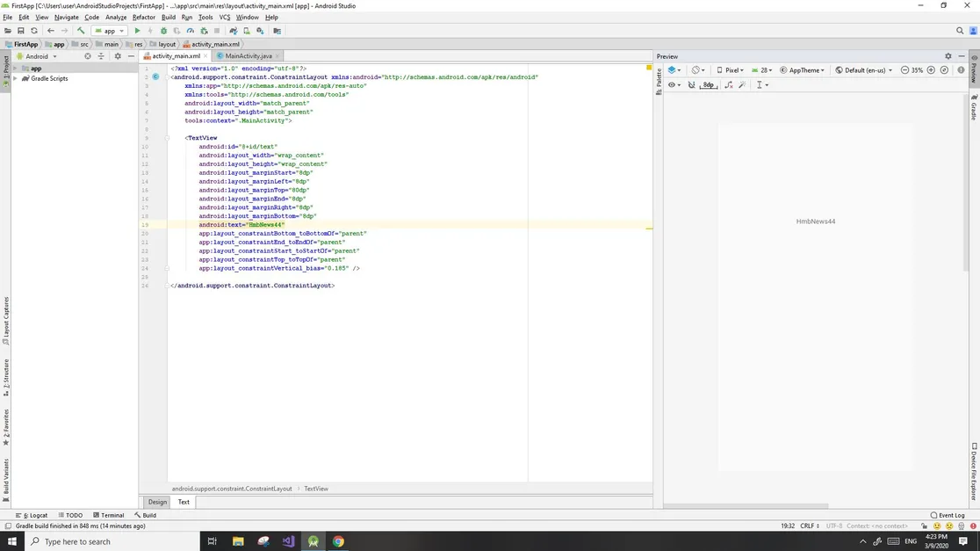Viewport: 980px width, 551px height.
Task: Click the Windows taskbar search box
Action: coord(112,541)
